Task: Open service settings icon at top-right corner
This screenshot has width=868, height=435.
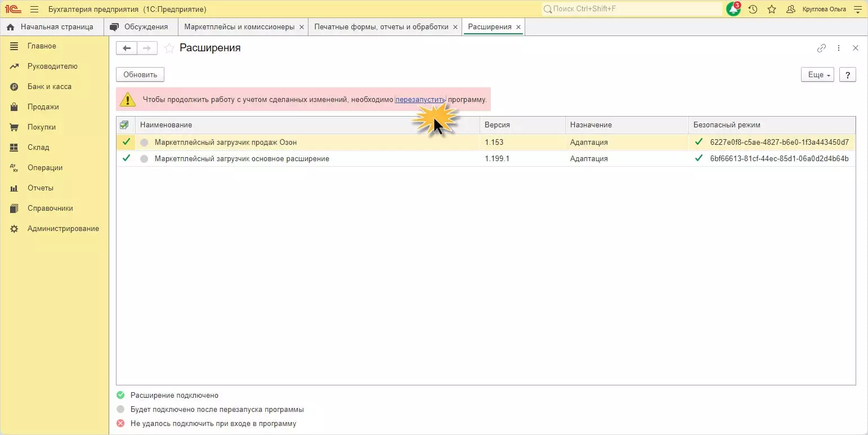Action: click(x=857, y=9)
